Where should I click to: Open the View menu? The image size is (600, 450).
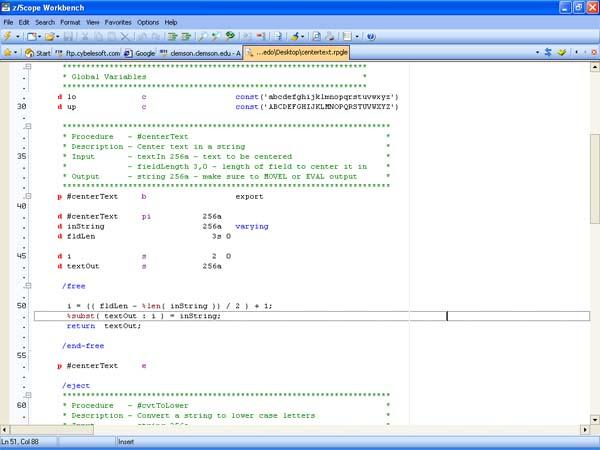point(93,22)
